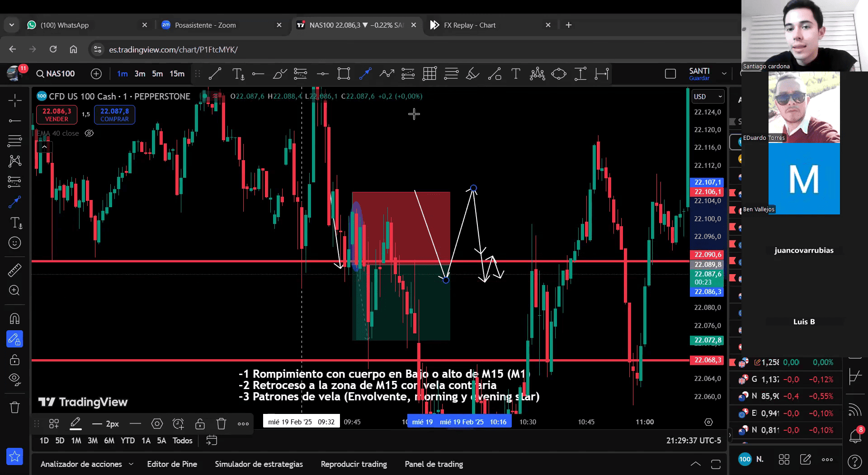Collapse the bottom panel chevron
This screenshot has height=475, width=868.
(695, 464)
